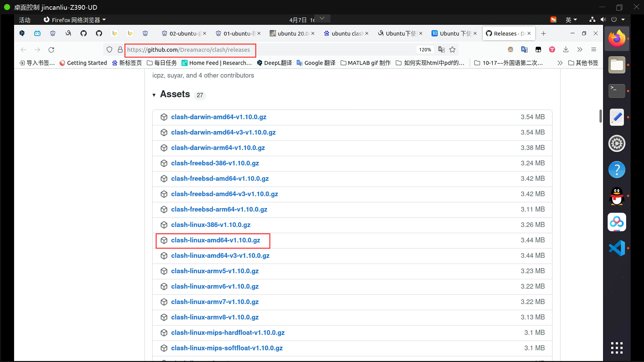The height and width of the screenshot is (362, 644).
Task: Open the Firefox downloads panel
Action: [566, 50]
